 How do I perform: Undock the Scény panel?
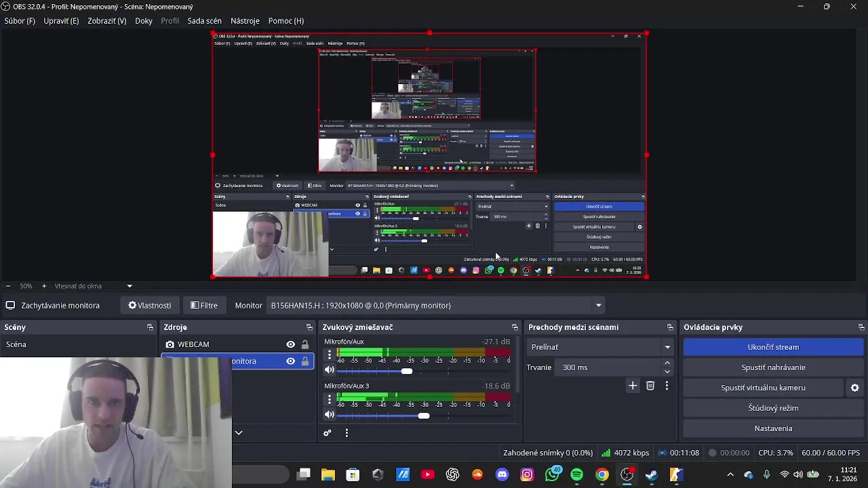click(x=150, y=327)
